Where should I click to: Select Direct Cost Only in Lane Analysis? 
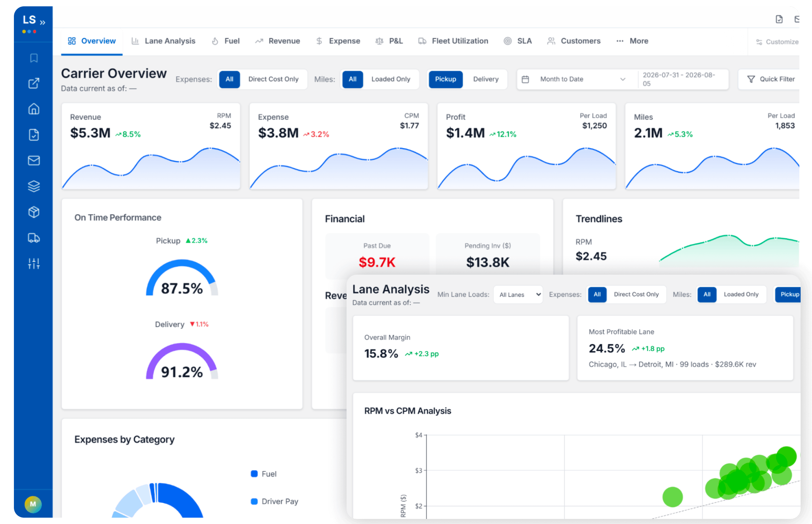coord(636,294)
